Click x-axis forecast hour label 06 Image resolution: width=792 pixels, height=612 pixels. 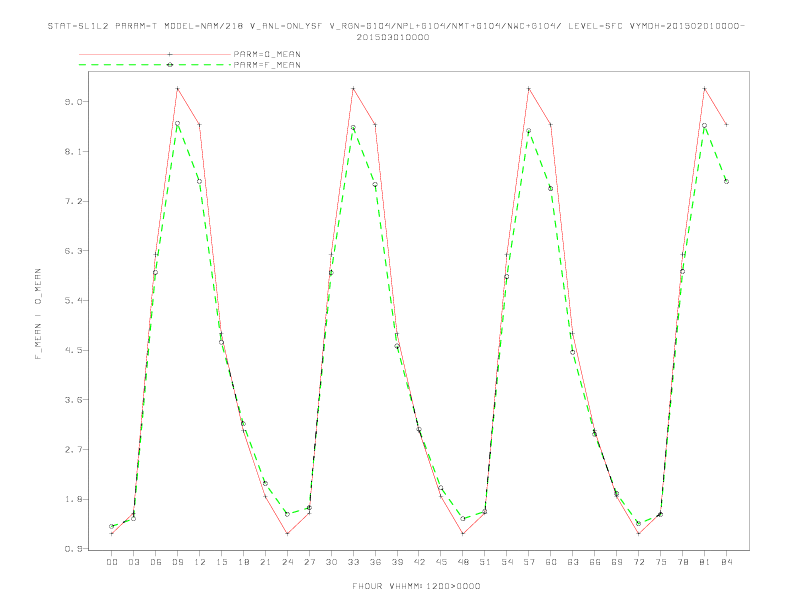[x=156, y=562]
